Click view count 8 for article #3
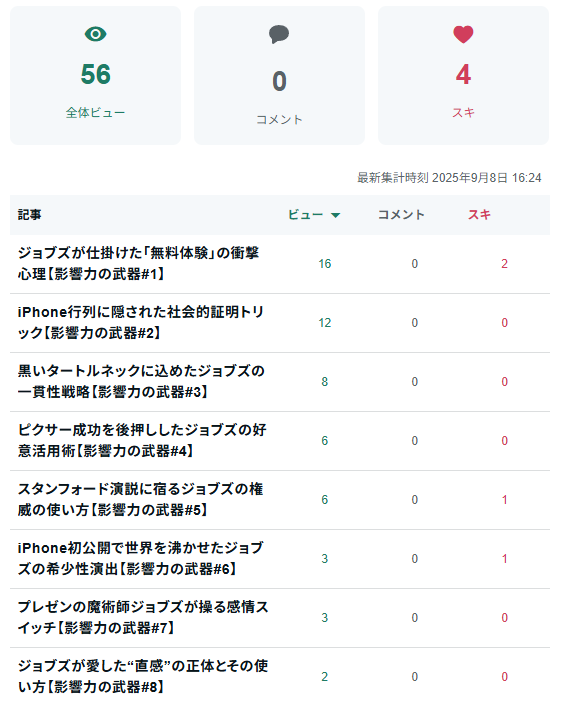The width and height of the screenshot is (564, 710). [x=325, y=382]
